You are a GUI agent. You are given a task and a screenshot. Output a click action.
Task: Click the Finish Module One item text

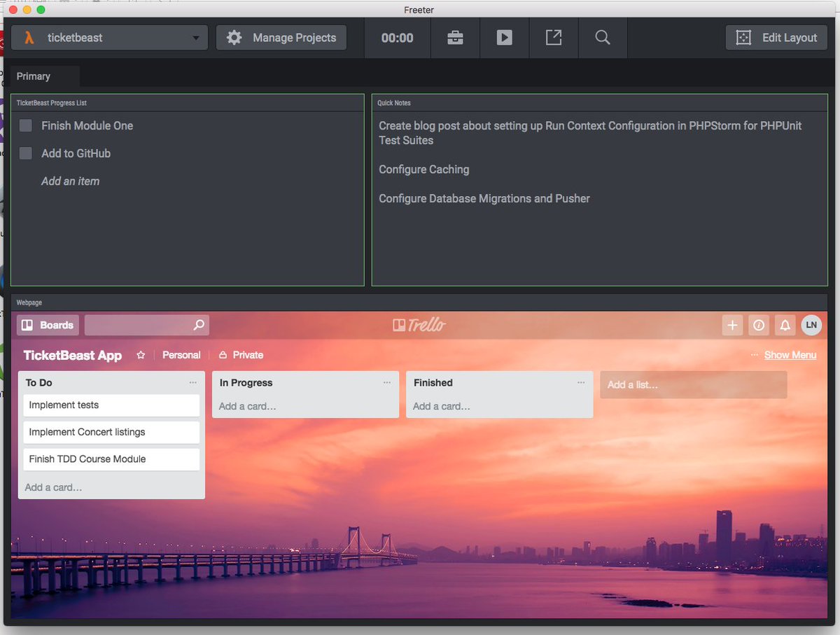[87, 125]
